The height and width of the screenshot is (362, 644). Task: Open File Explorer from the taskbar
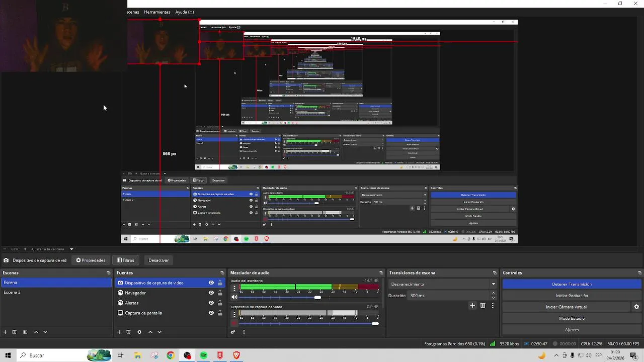pyautogui.click(x=137, y=355)
